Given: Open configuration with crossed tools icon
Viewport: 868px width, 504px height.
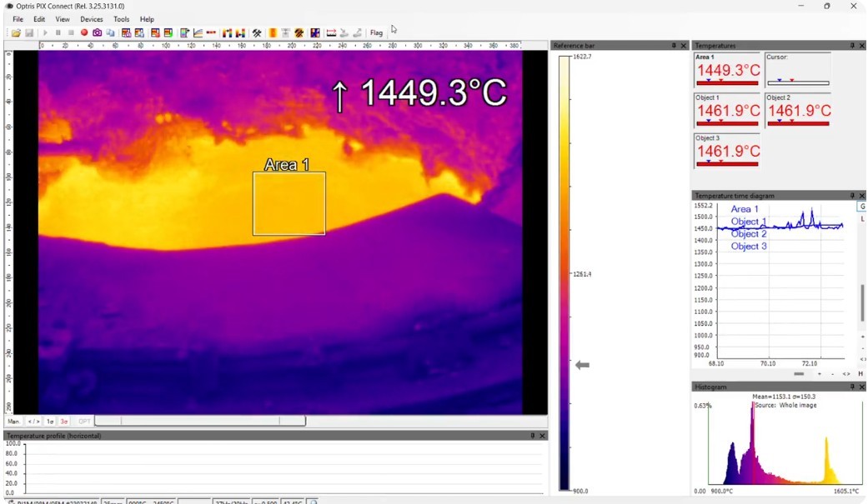Looking at the screenshot, I should 257,32.
